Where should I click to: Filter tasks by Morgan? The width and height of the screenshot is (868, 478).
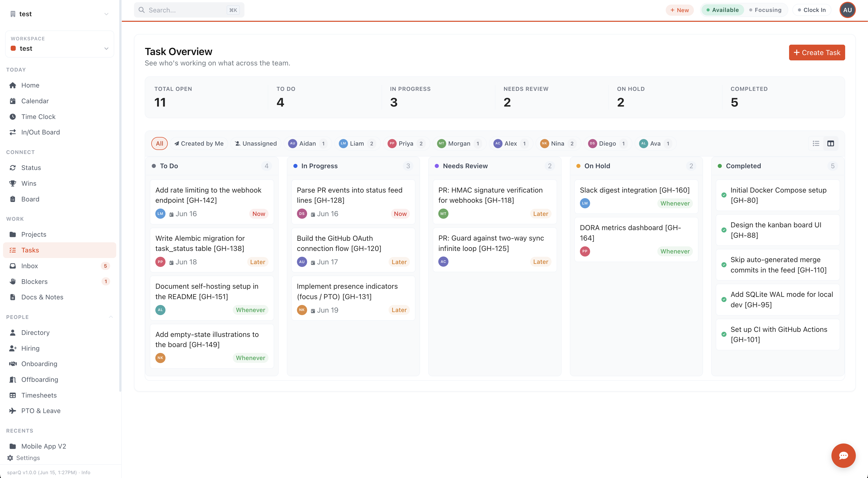pyautogui.click(x=459, y=144)
